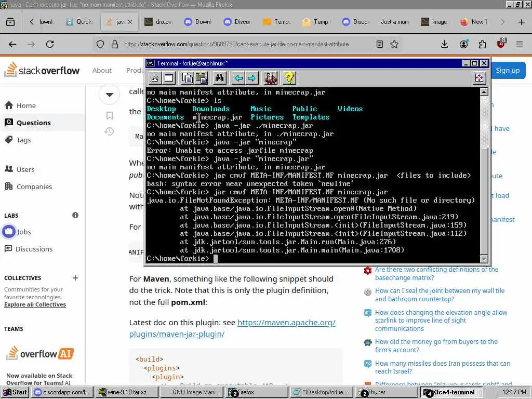Click terminal scrollbar up arrow
The width and height of the screenshot is (532, 399).
click(484, 91)
